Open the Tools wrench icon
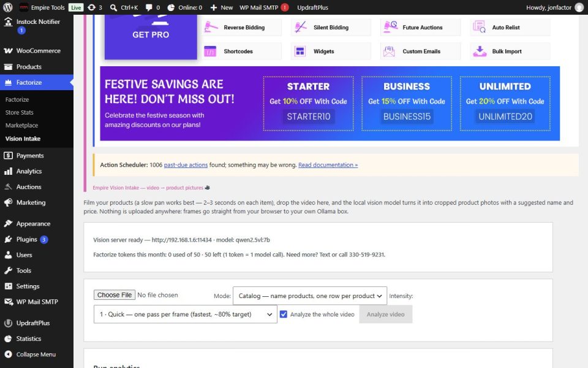 pos(8,270)
